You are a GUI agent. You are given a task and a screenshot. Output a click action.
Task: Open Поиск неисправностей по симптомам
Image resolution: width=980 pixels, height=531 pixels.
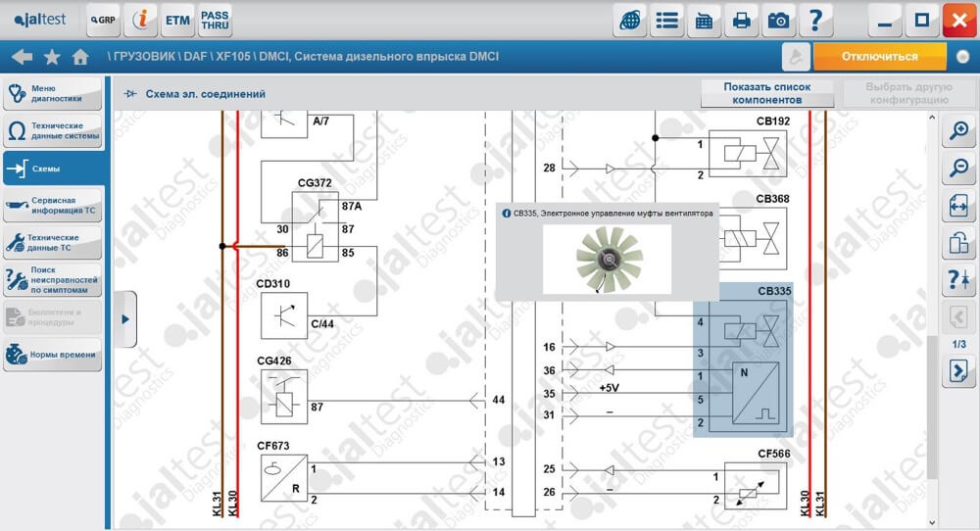coord(53,280)
